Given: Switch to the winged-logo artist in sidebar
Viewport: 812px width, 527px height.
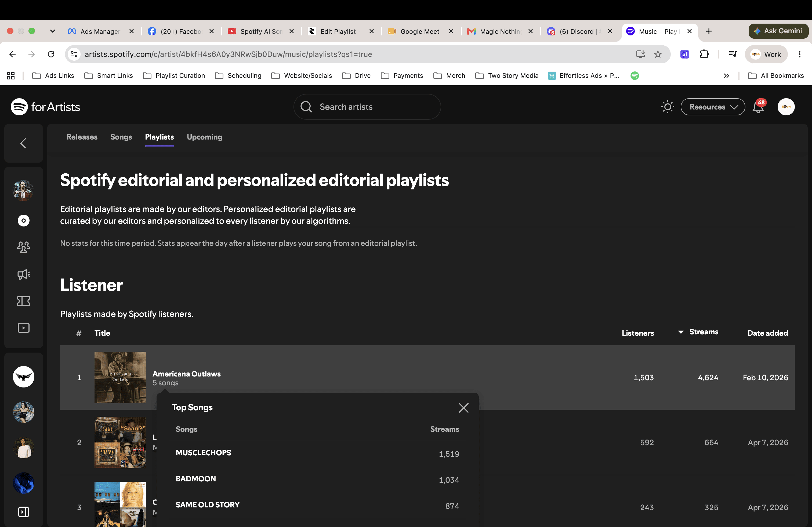Looking at the screenshot, I should tap(24, 377).
